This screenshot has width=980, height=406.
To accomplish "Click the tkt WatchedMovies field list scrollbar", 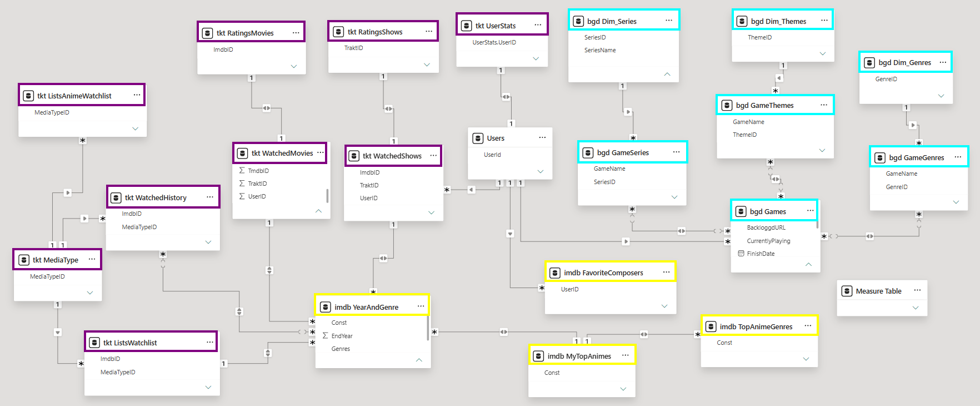I will [x=327, y=195].
